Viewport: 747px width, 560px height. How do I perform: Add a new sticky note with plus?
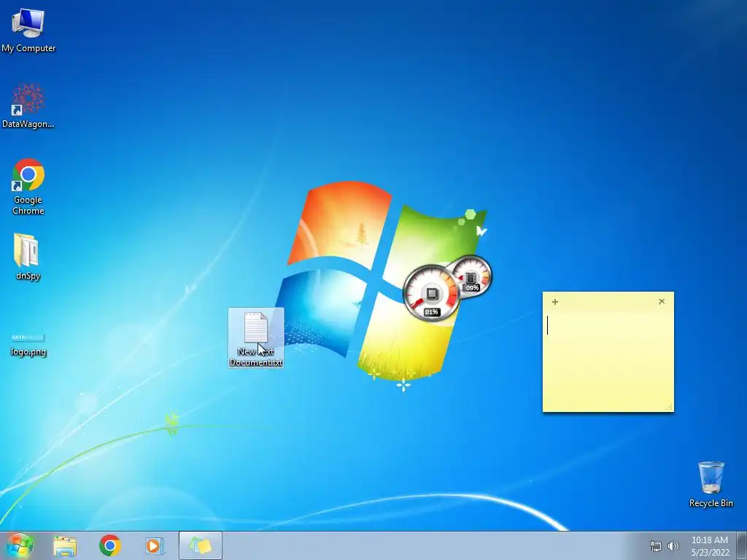point(555,302)
